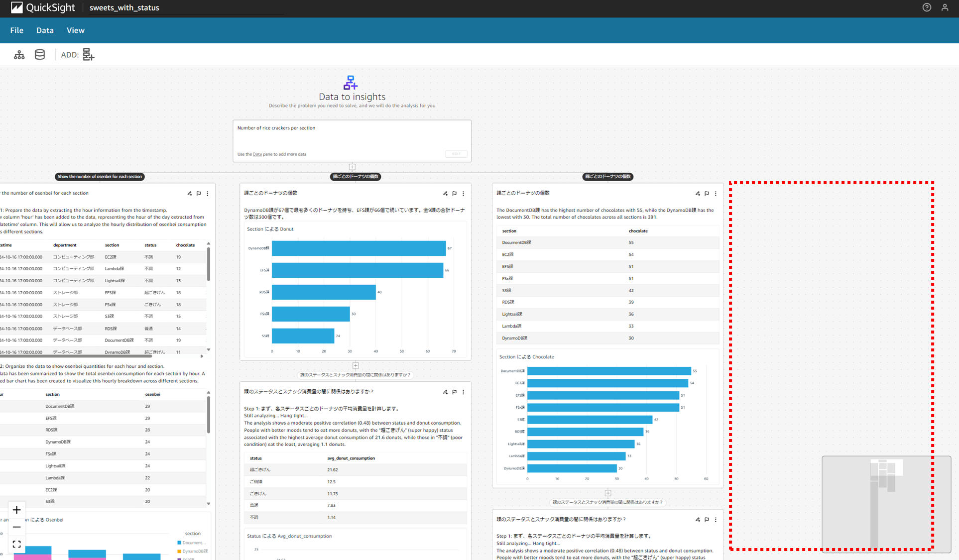Open more options on the avg_donut_consumption table card
Image resolution: width=959 pixels, height=560 pixels.
coord(463,392)
